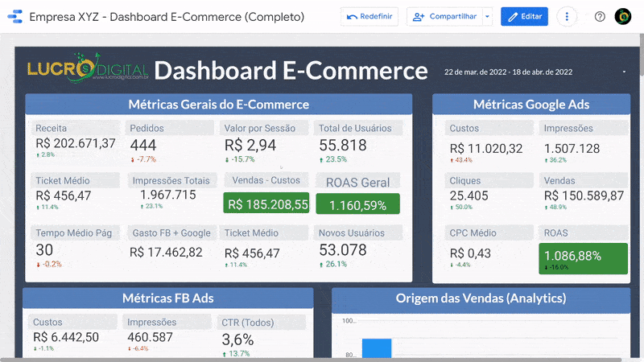The height and width of the screenshot is (362, 644).
Task: Open the three-dot more options menu
Action: click(568, 16)
